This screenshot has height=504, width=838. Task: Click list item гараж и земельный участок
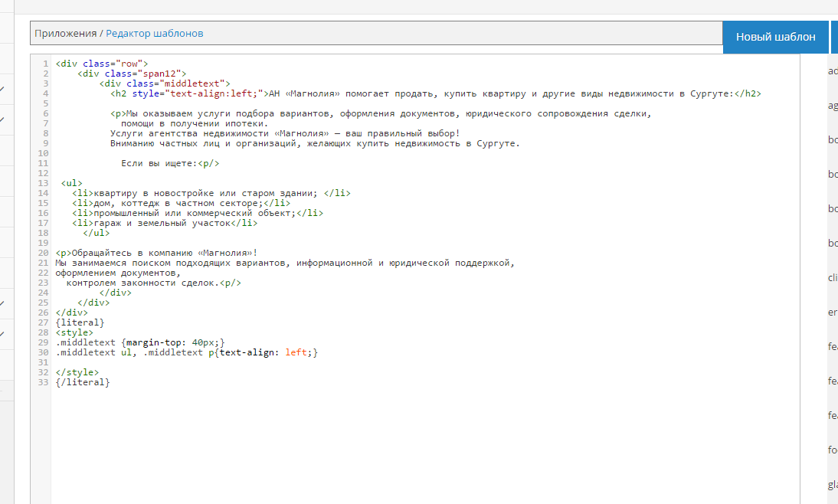click(x=165, y=223)
